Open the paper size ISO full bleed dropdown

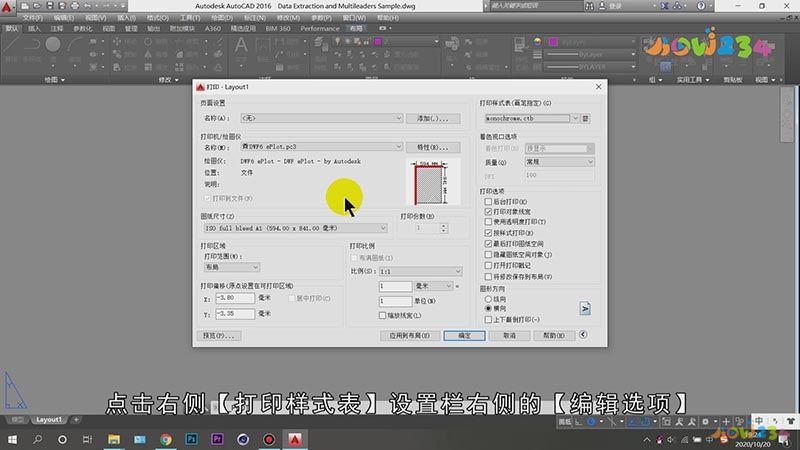click(295, 228)
